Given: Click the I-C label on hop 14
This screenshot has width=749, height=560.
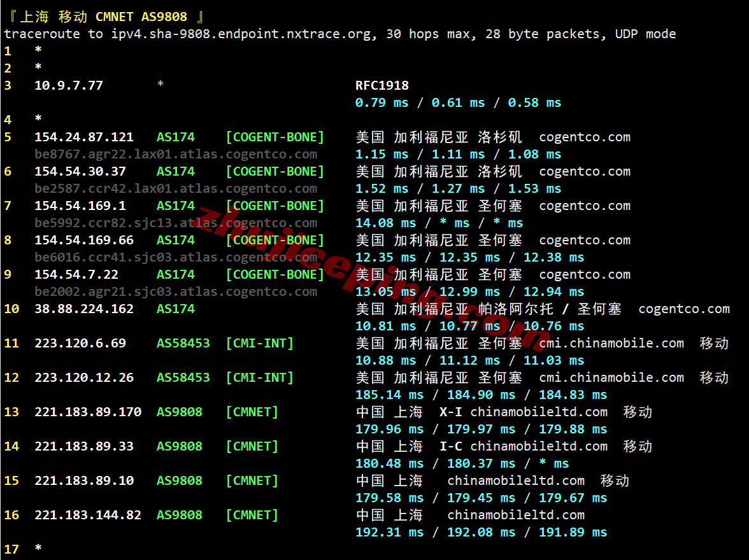Looking at the screenshot, I should (x=450, y=446).
